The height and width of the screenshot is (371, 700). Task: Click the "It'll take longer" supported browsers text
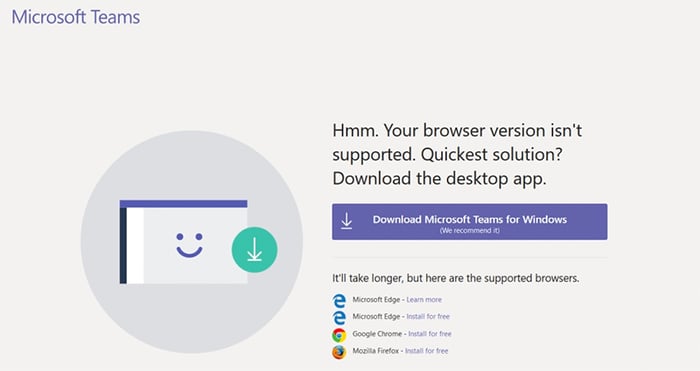[455, 278]
